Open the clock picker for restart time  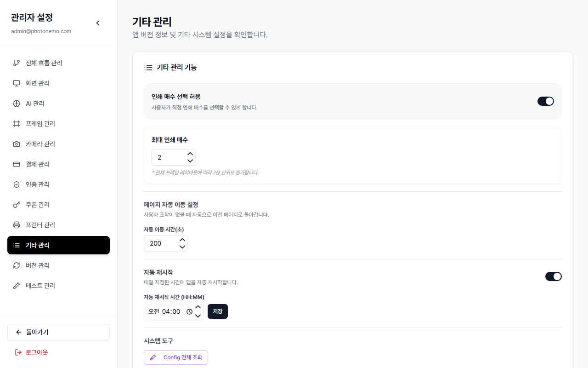point(189,311)
